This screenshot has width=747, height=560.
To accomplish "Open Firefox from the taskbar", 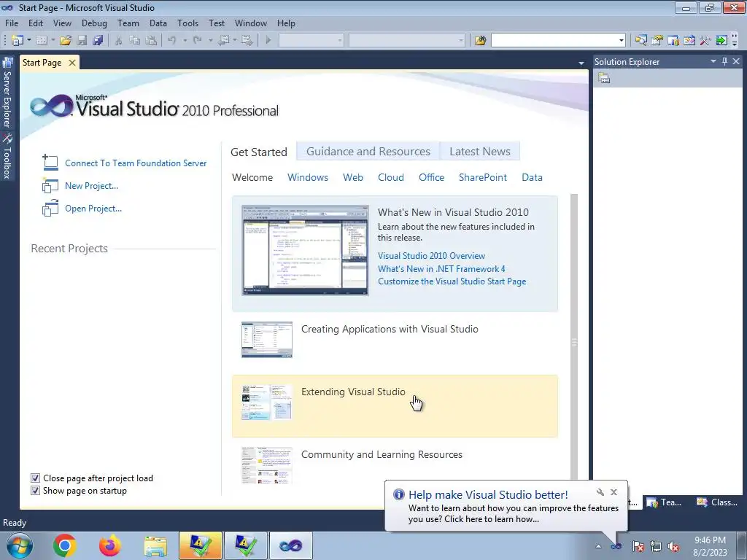I will (110, 545).
